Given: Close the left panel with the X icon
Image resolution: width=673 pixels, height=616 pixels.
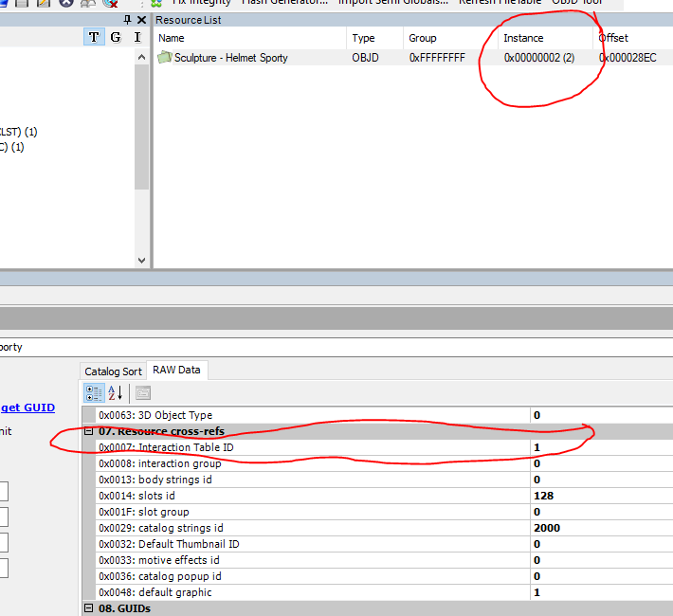Looking at the screenshot, I should (x=142, y=19).
